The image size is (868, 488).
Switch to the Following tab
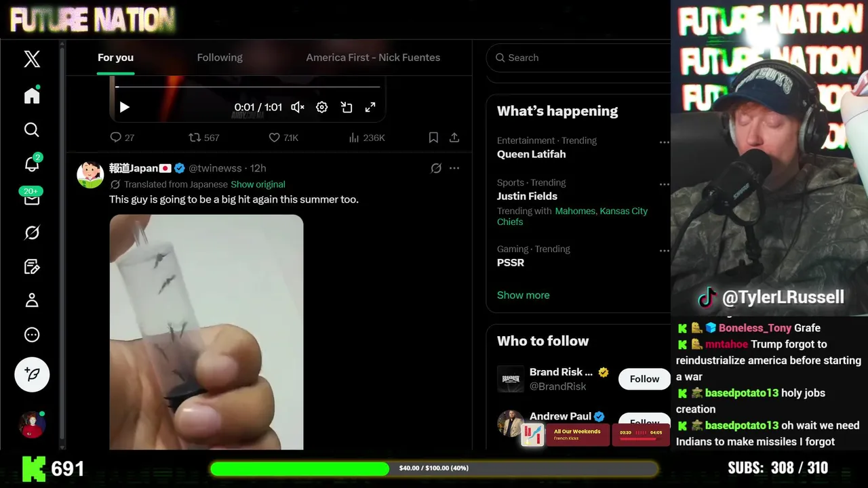[220, 58]
